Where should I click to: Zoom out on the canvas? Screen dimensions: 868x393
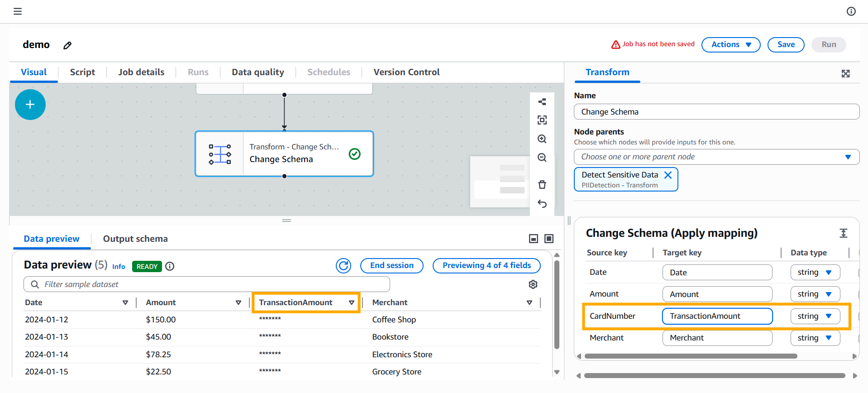point(542,158)
